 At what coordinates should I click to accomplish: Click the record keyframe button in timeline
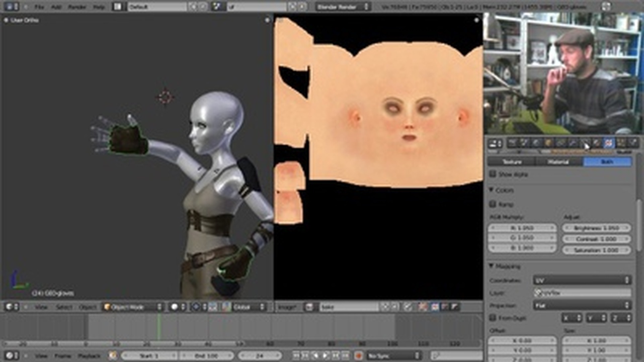tap(359, 355)
